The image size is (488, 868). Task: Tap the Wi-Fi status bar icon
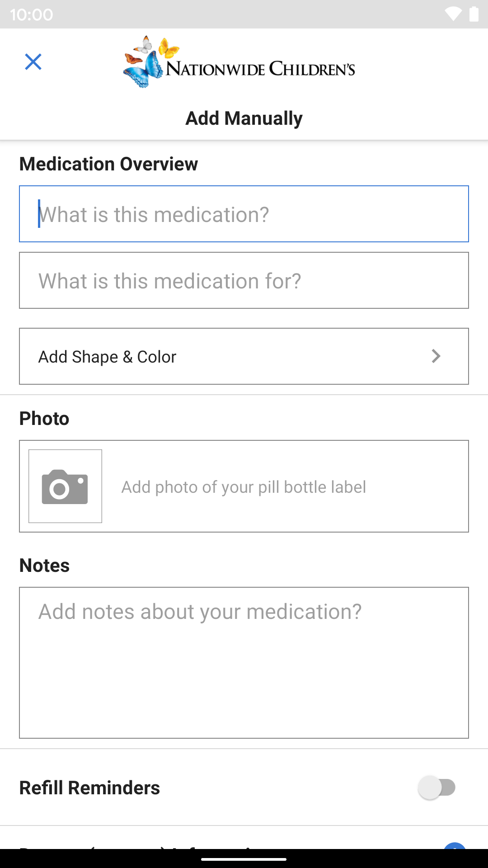(x=453, y=14)
